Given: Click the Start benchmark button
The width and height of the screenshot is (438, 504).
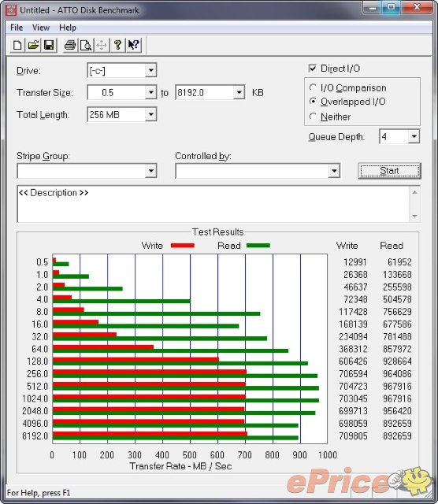Looking at the screenshot, I should pos(389,171).
